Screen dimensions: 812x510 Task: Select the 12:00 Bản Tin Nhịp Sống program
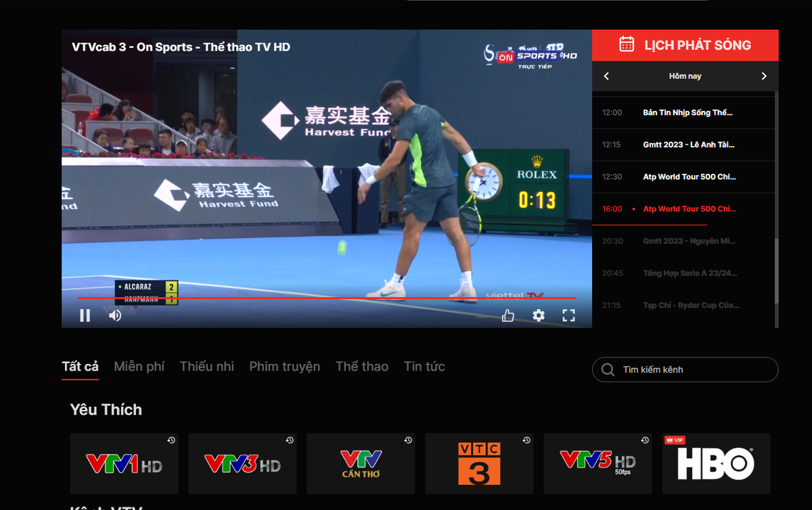click(x=683, y=112)
